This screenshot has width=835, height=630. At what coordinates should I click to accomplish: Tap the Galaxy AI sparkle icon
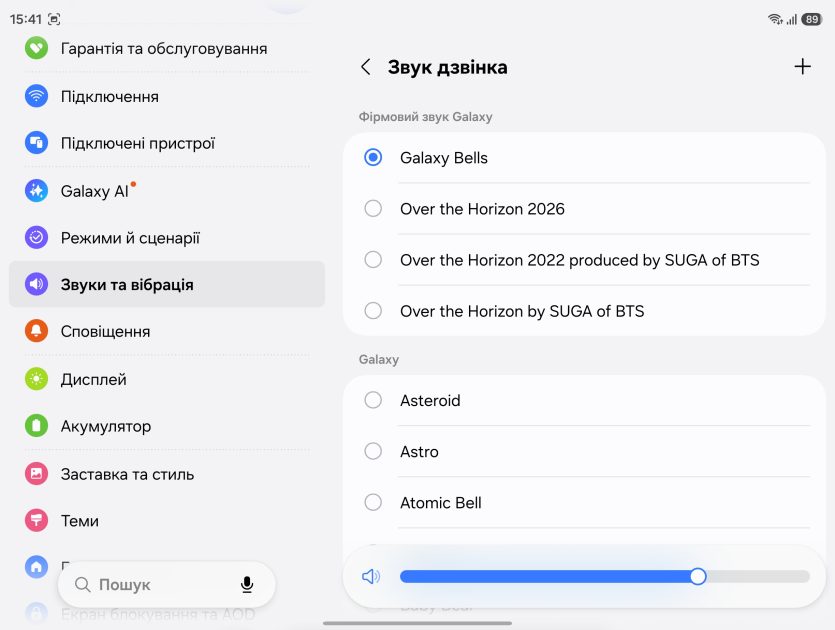(x=36, y=191)
